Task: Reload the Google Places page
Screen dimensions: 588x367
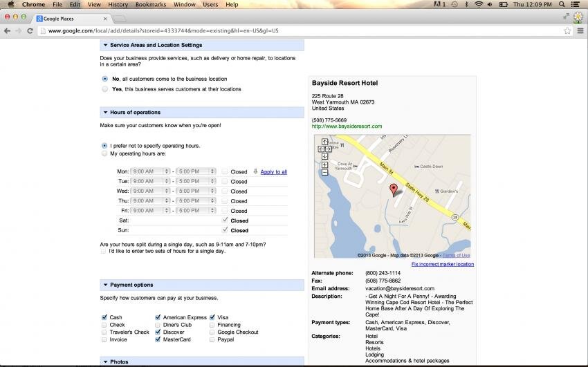Action: click(x=30, y=30)
